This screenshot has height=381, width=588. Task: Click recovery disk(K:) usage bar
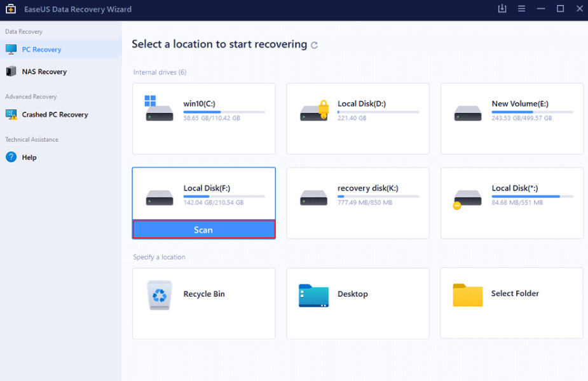coord(378,196)
